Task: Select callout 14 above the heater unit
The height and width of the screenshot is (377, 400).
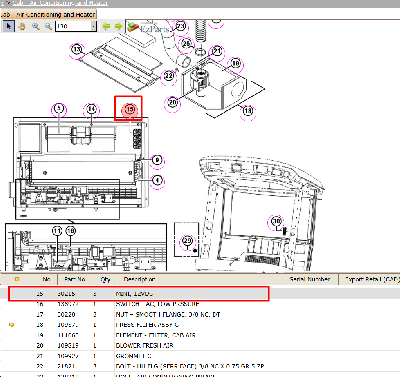Action: click(91, 109)
